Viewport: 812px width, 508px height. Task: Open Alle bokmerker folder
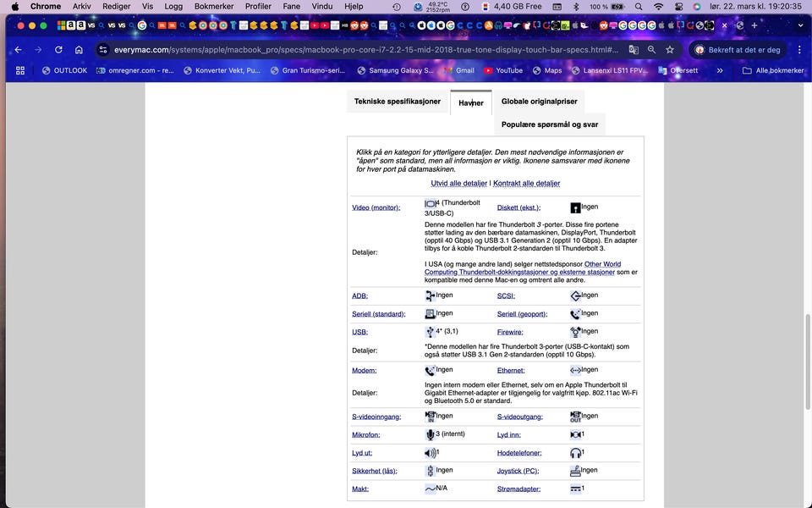[x=773, y=70]
